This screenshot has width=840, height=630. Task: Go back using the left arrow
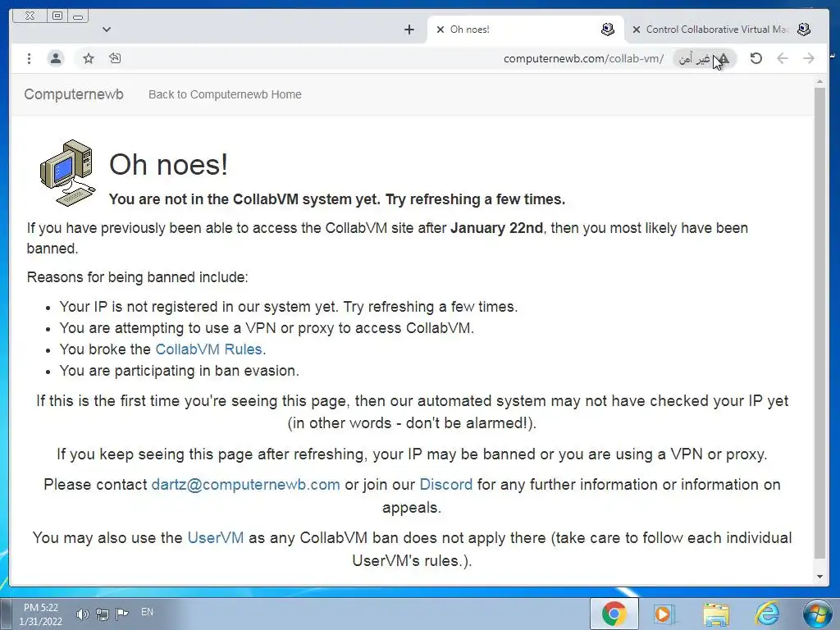pyautogui.click(x=782, y=58)
